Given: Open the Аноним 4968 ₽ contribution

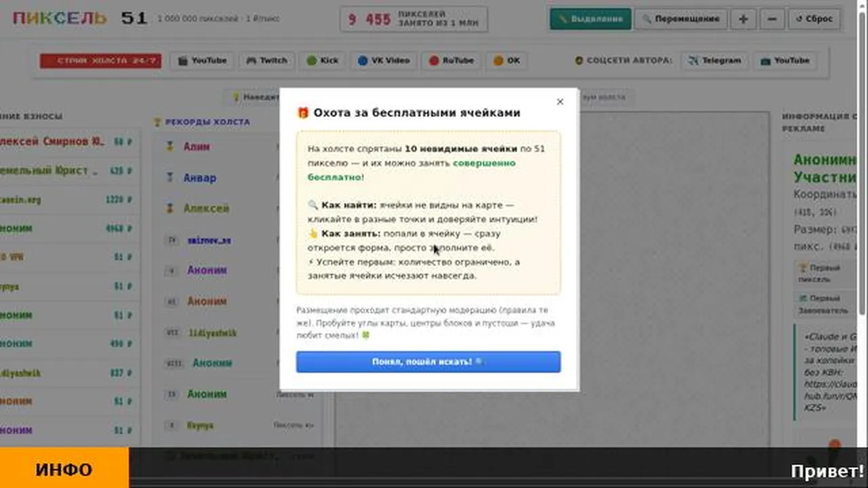Looking at the screenshot, I should pos(68,229).
